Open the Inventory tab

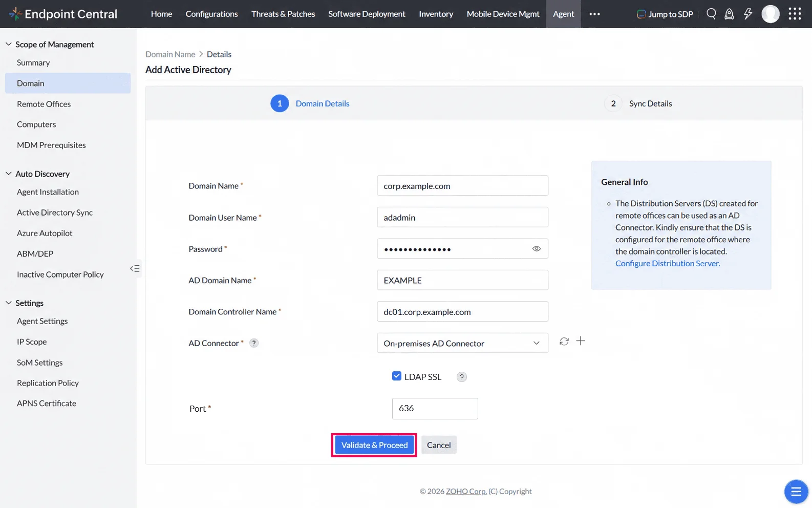point(436,14)
